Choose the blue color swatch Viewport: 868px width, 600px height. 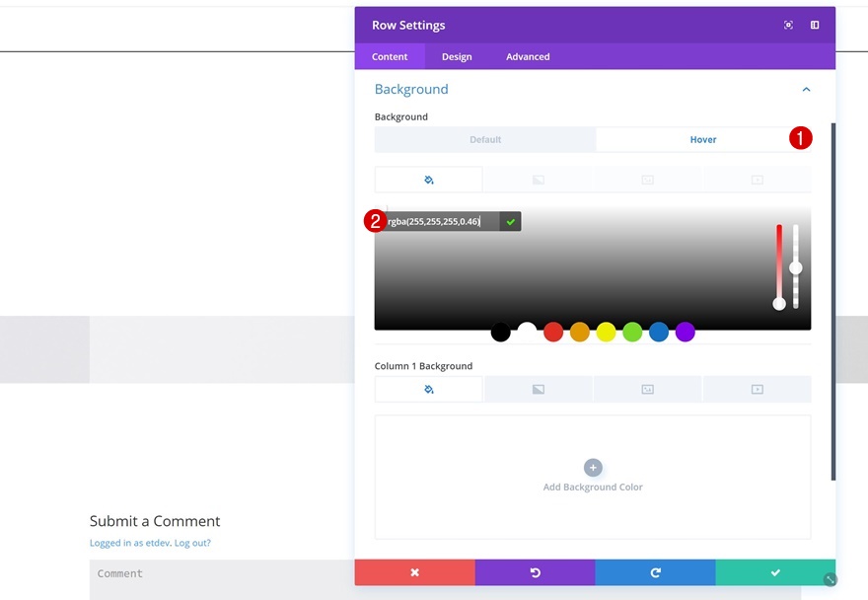point(659,333)
